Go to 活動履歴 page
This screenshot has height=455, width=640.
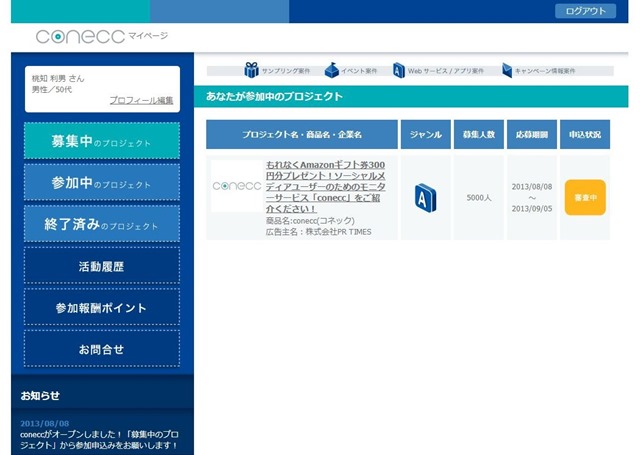coord(102,266)
